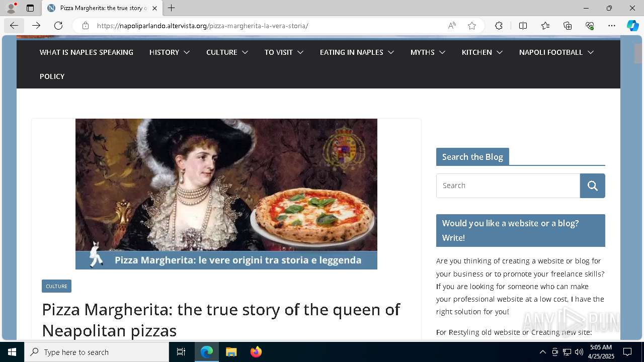Open the volume control
Viewport: 644px width, 362px height.
579,352
